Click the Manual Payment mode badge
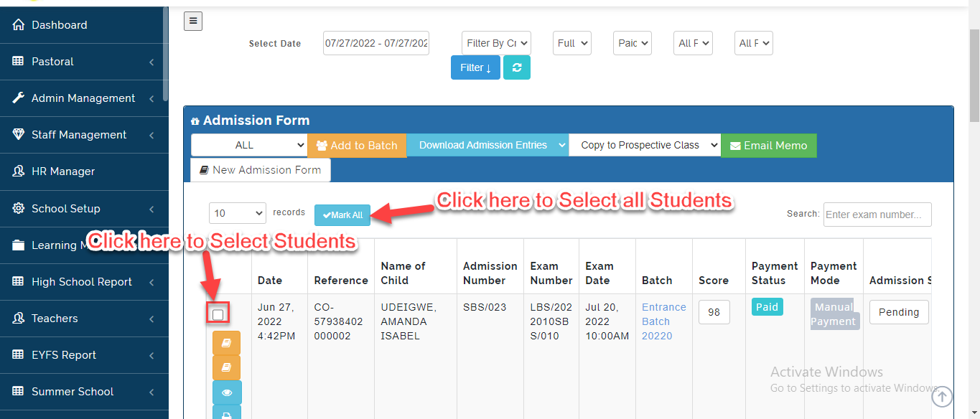980x419 pixels. tap(834, 314)
